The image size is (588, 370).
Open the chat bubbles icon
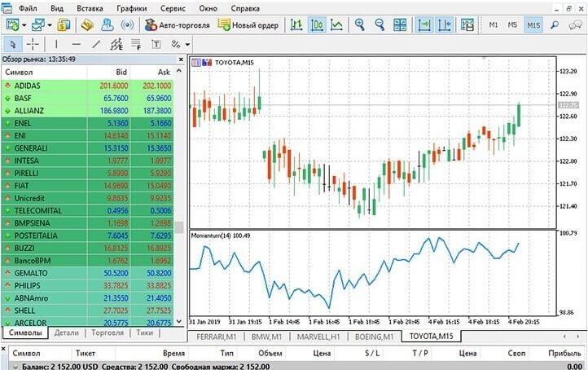575,25
